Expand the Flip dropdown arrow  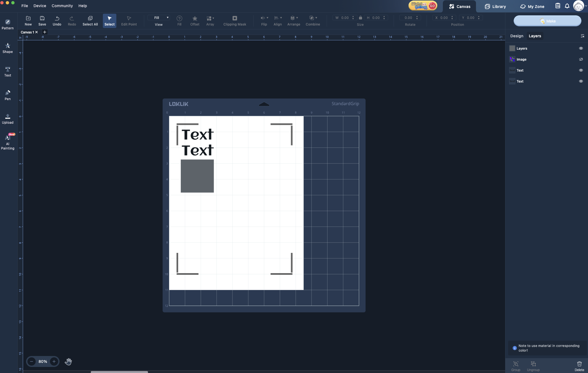(x=268, y=18)
